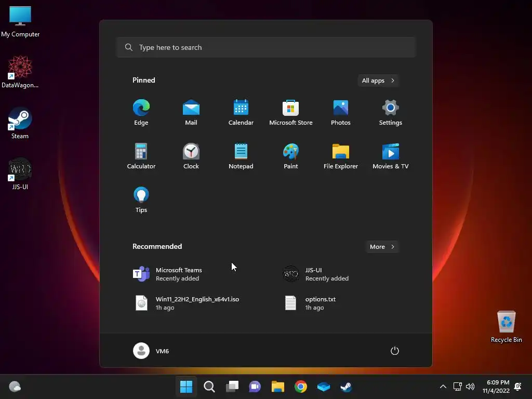Screen dimensions: 532x399
Task: Open network status tray icon
Action: click(x=457, y=387)
